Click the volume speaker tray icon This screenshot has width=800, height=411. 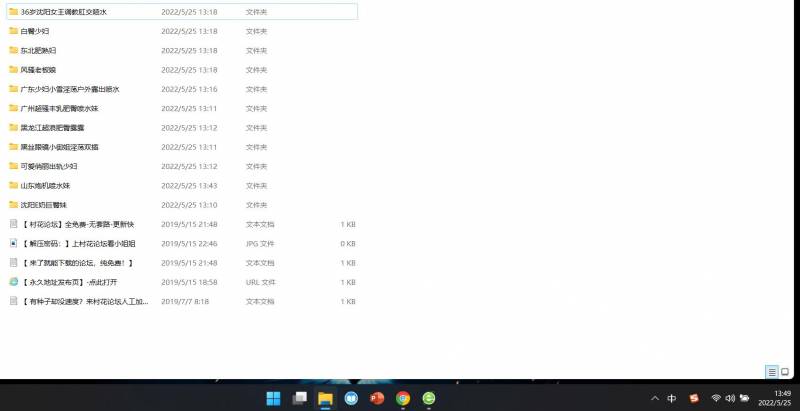click(731, 398)
